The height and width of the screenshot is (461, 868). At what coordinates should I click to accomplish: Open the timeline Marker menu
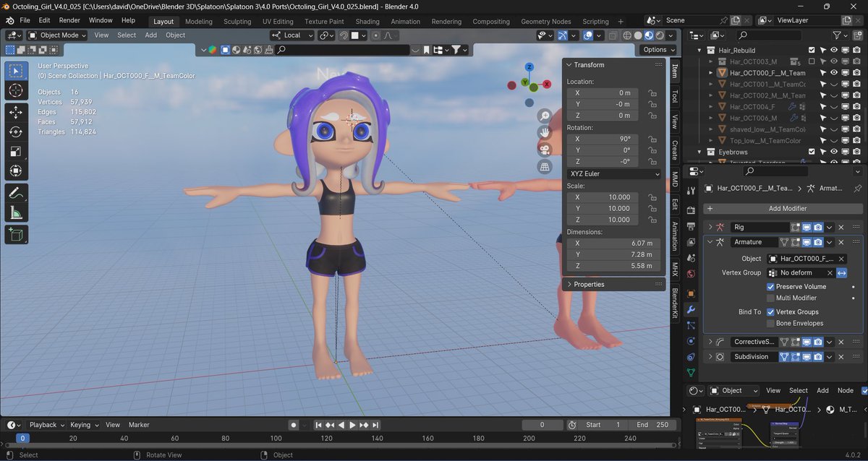139,425
